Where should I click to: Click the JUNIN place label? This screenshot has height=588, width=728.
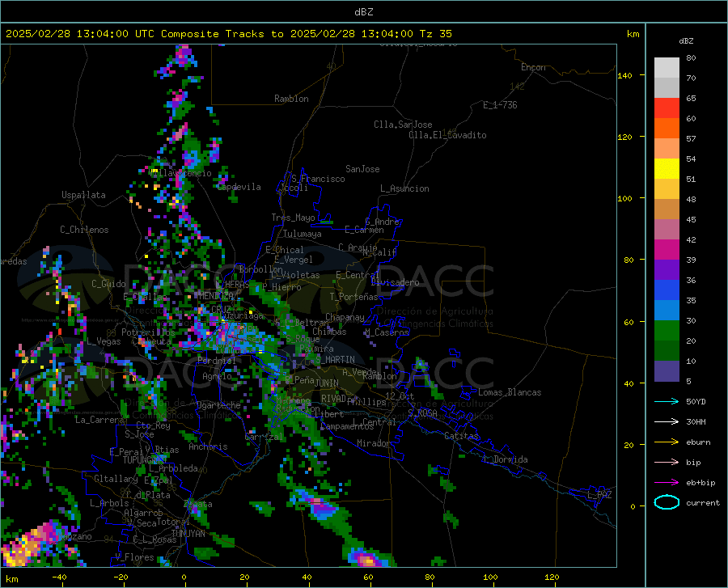(x=327, y=383)
